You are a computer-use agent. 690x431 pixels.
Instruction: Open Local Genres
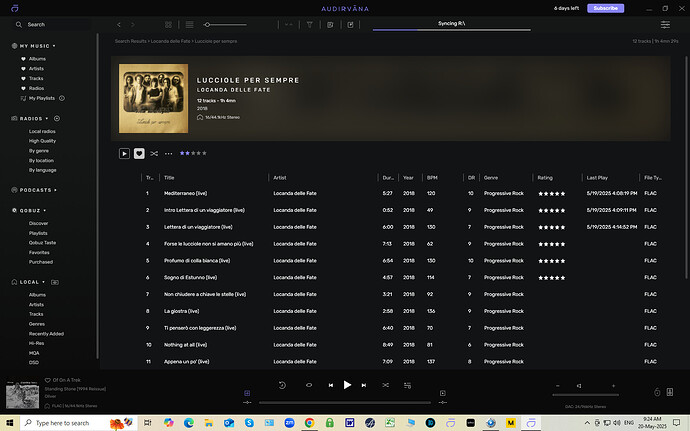(x=37, y=324)
